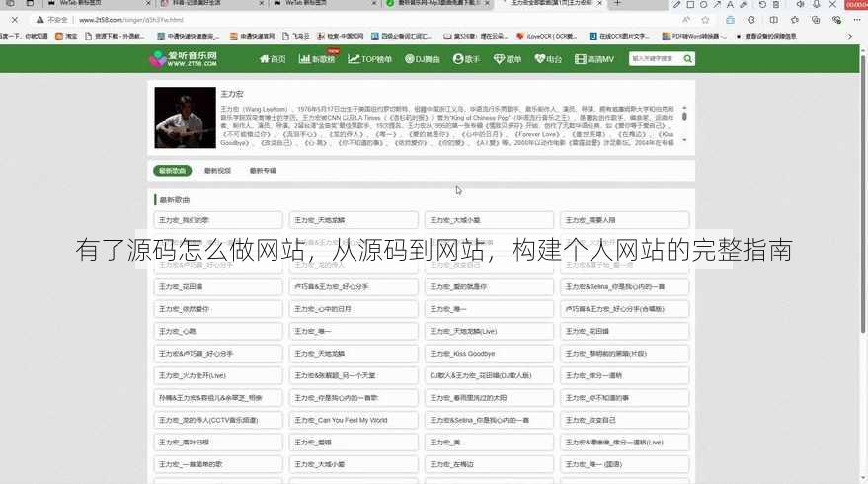Open the TOP榜单 nav item
Viewport: 868px width, 484px height.
coord(369,58)
